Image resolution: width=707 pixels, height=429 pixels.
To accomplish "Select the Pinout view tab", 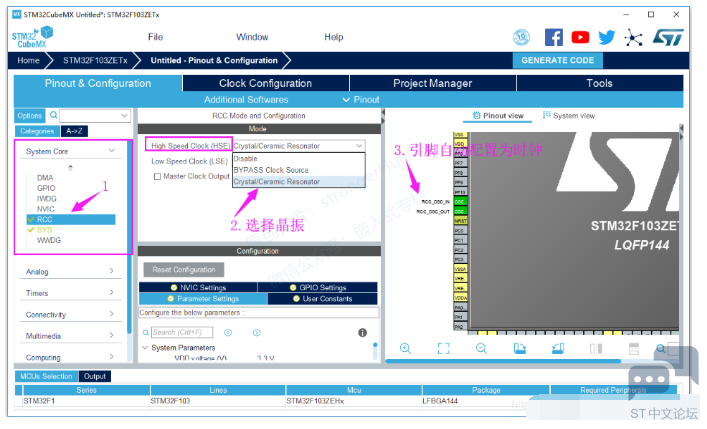I will click(x=498, y=115).
